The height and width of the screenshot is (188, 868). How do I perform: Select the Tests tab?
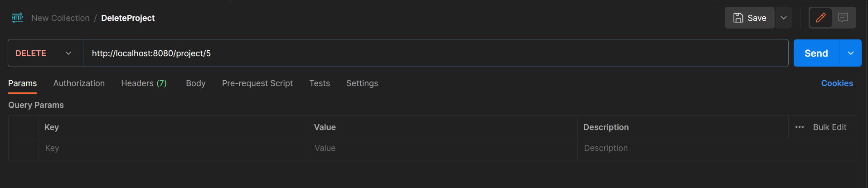pyautogui.click(x=320, y=83)
